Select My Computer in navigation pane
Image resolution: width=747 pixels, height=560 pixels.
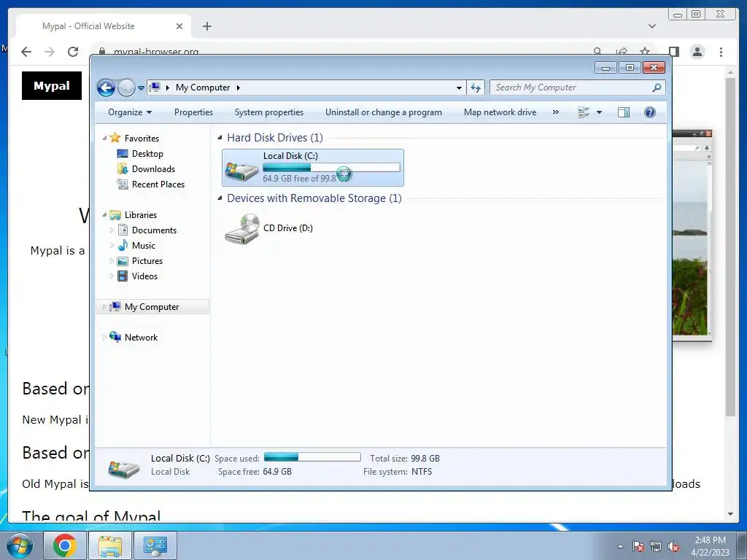coord(152,307)
